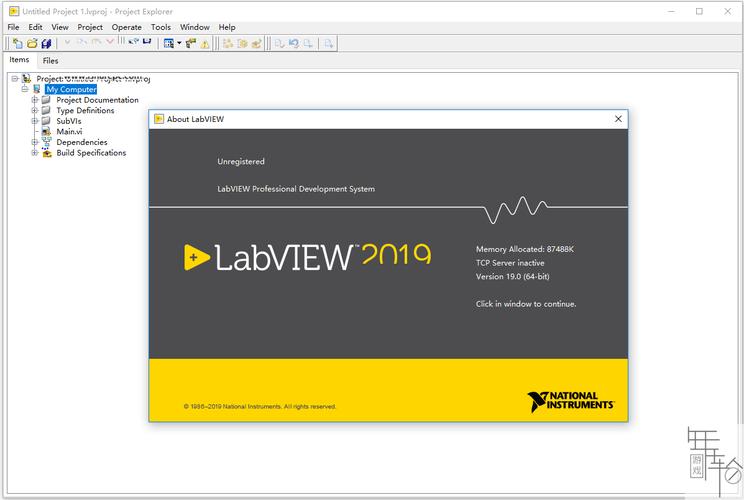Click the 'Version 19.0 (64-bit)' text
The image size is (744, 500).
(x=512, y=276)
